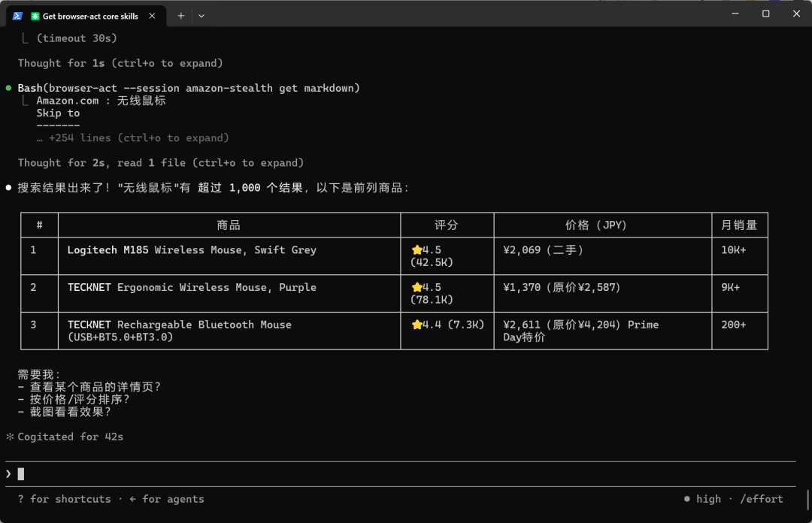This screenshot has height=523, width=812.
Task: Minimize the terminal window
Action: tap(735, 14)
